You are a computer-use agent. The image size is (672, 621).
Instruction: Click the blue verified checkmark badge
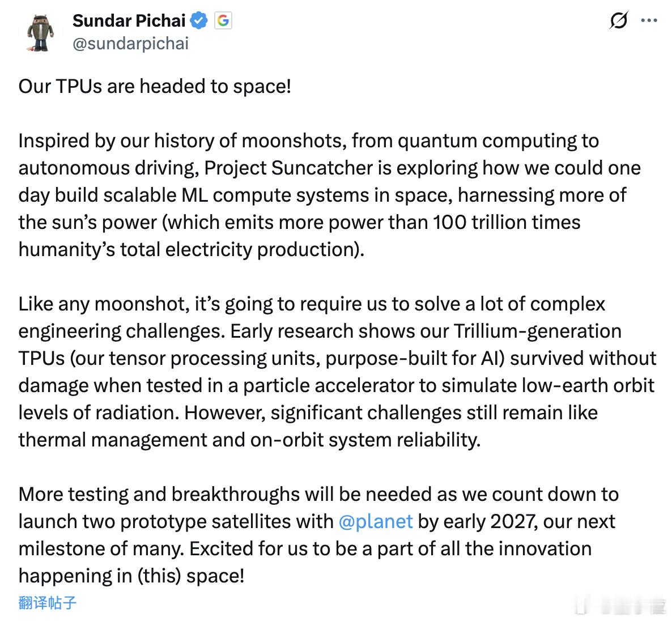(199, 20)
